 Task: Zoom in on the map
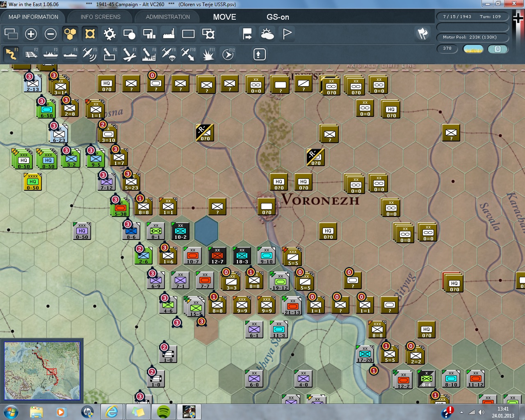tap(31, 34)
